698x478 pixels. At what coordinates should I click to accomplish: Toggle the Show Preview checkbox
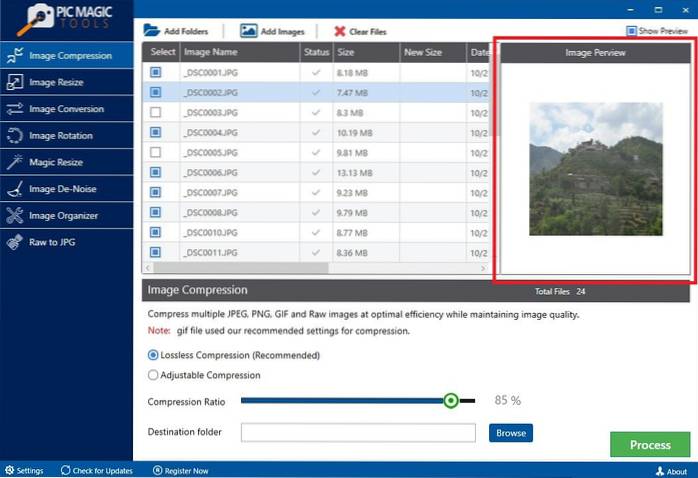[x=631, y=31]
